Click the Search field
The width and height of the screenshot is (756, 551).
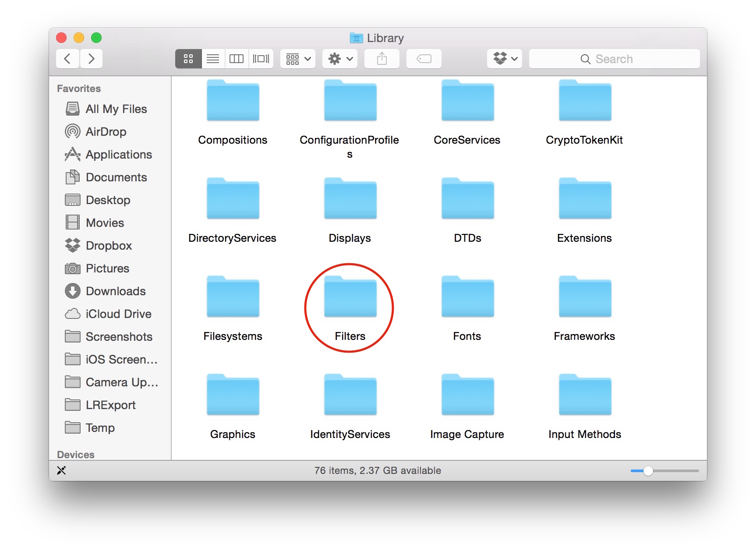pyautogui.click(x=614, y=59)
